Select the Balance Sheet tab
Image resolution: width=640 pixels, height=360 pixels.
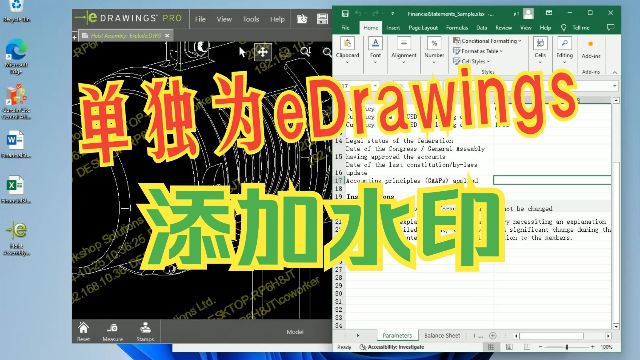click(442, 336)
